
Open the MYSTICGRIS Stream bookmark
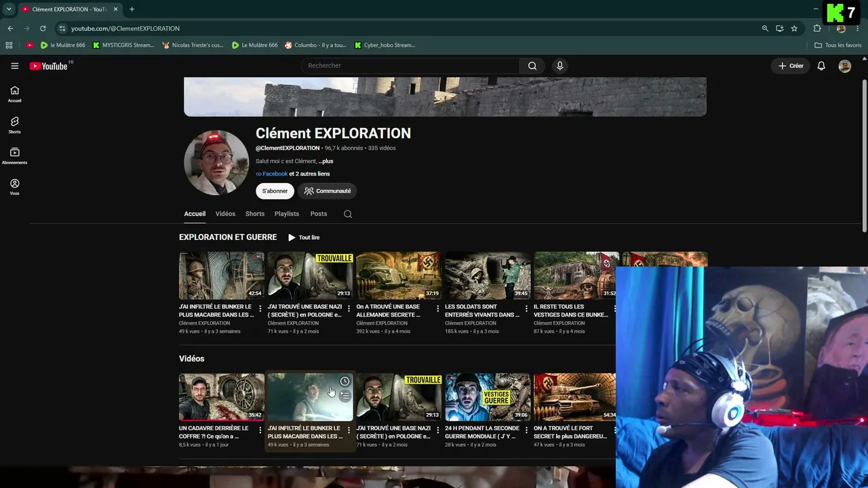[124, 45]
